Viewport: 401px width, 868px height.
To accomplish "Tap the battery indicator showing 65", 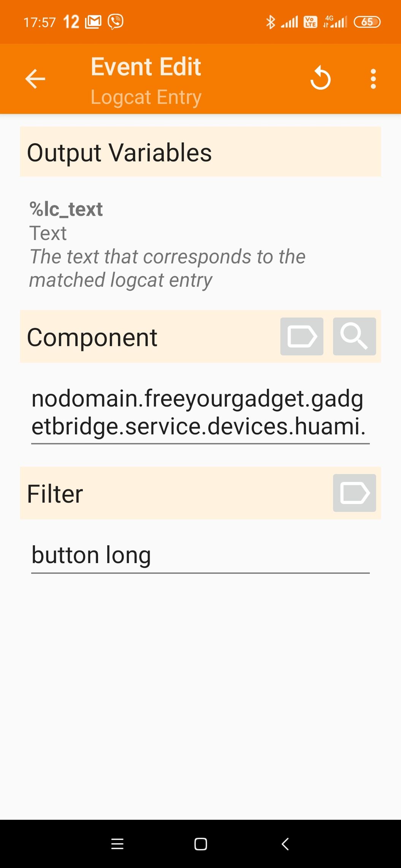I will [x=367, y=22].
